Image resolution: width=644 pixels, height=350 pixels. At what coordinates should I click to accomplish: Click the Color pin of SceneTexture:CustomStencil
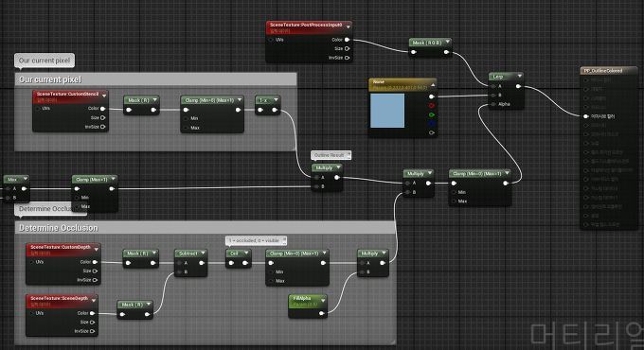pos(102,109)
